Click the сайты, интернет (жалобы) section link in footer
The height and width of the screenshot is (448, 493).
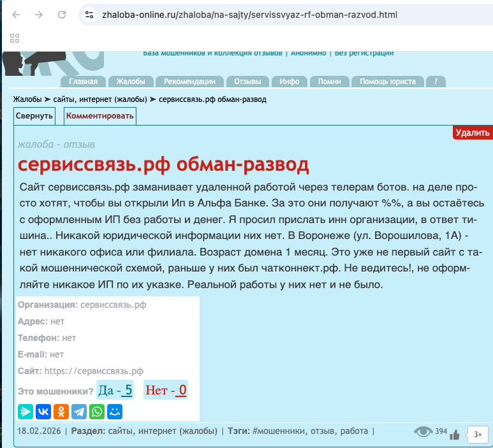point(162,431)
